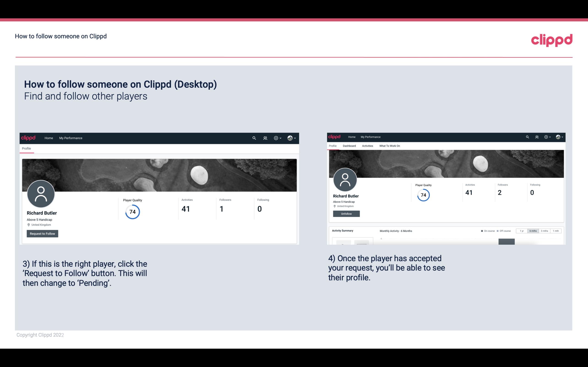Viewport: 588px width, 367px height.
Task: Click the Activities tab on right profile
Action: (x=367, y=145)
